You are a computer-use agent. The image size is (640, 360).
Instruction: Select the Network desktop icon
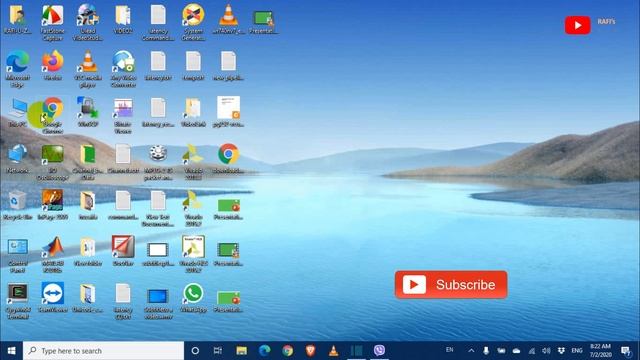click(18, 159)
